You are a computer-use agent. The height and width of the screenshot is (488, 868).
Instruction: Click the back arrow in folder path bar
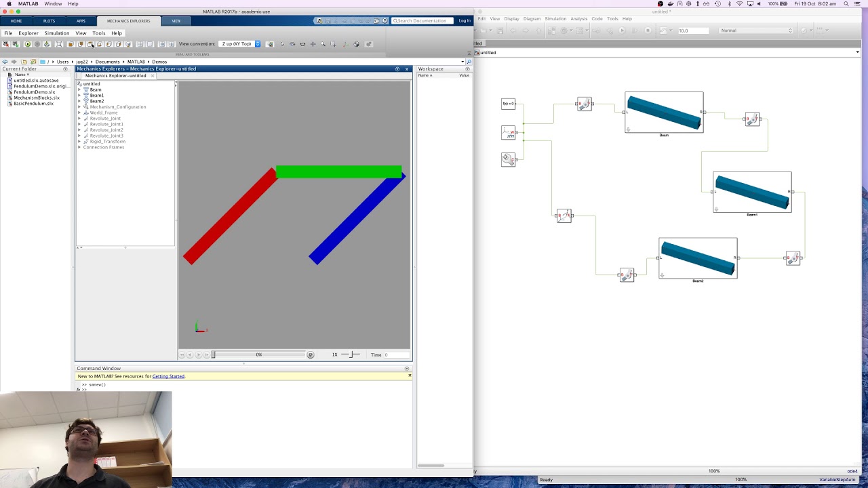click(5, 62)
